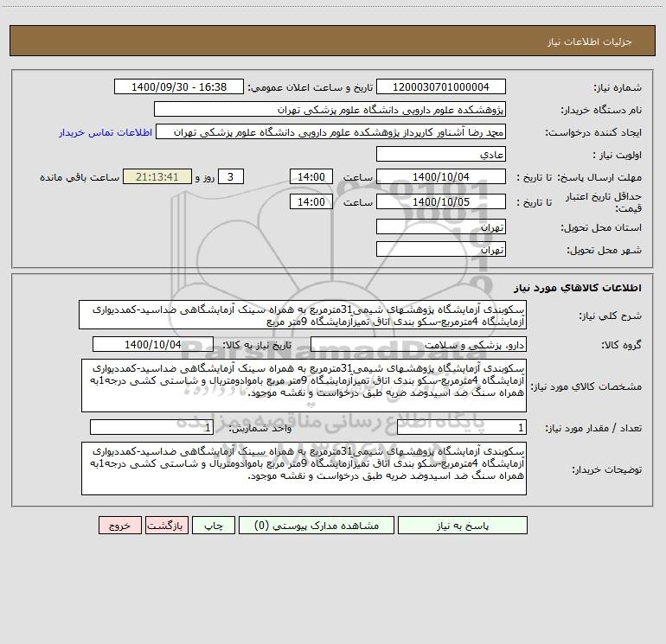Image resolution: width=666 pixels, height=644 pixels.
Task: Click the print button (چاپ)
Action: coord(214,526)
